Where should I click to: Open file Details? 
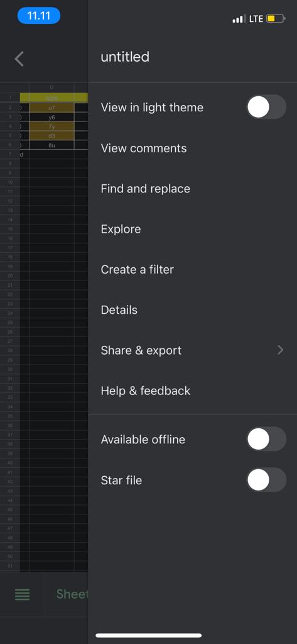(119, 309)
